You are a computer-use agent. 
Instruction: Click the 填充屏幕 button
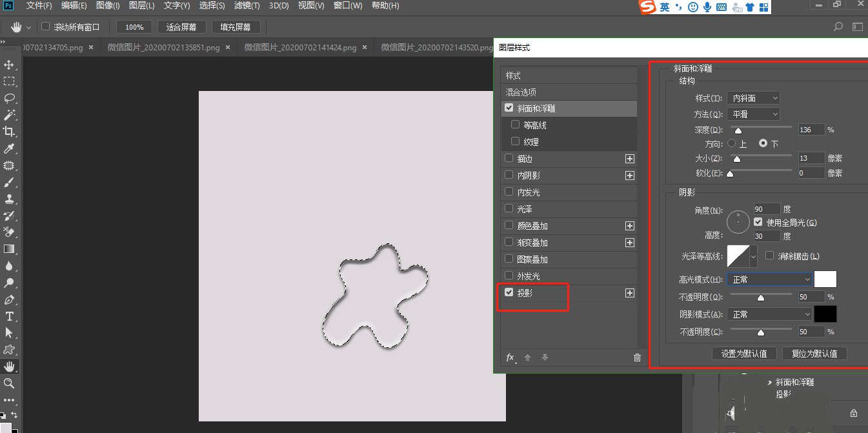(236, 27)
